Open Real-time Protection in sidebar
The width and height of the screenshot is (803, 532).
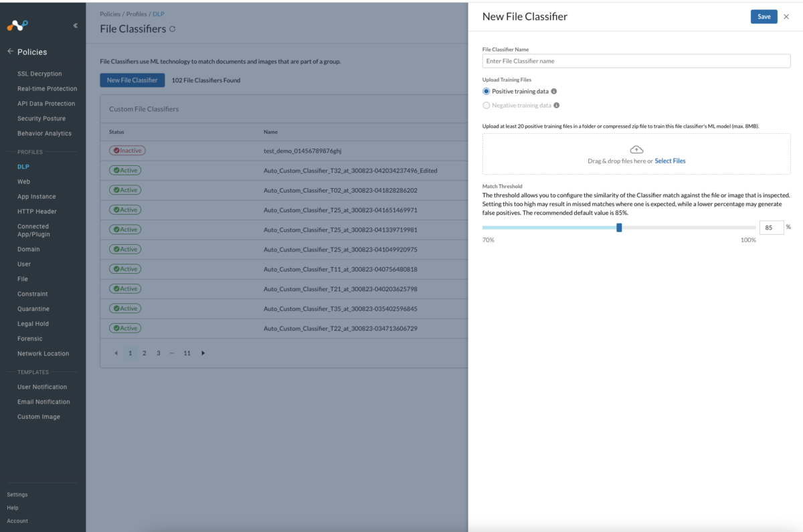coord(47,88)
